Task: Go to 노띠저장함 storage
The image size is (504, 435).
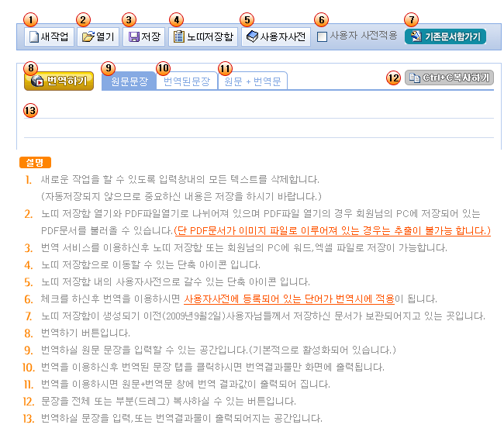Action: (x=203, y=36)
